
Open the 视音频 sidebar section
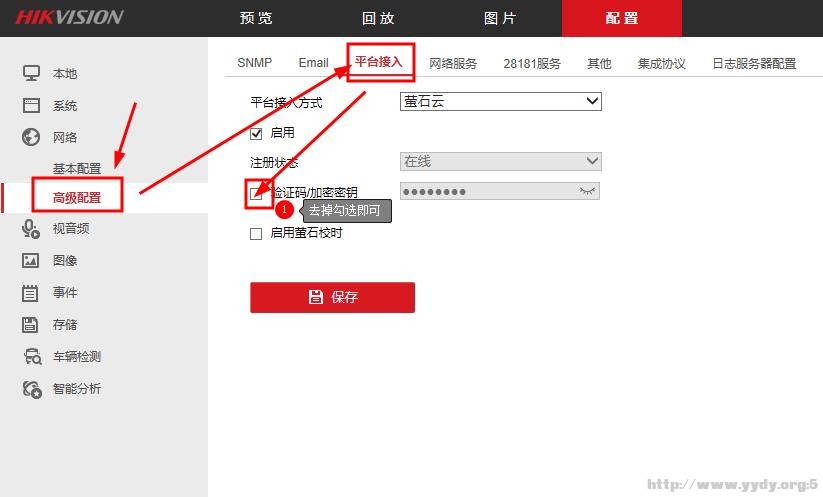pos(71,228)
